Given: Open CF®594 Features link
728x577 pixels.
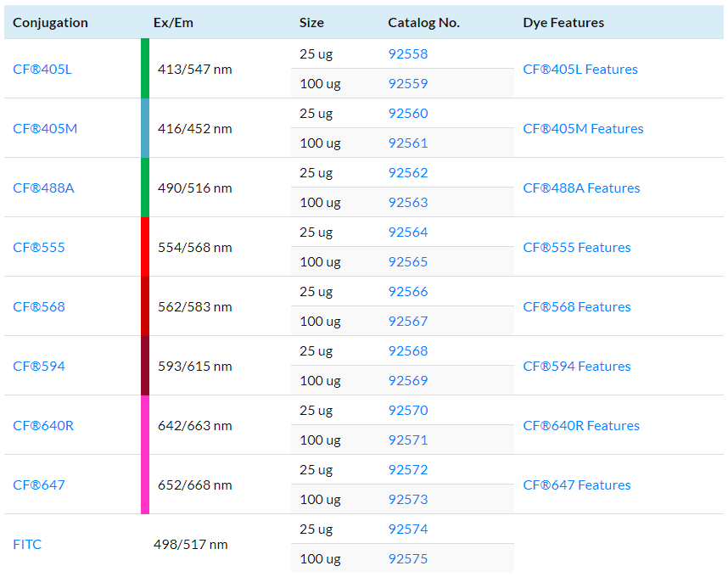Looking at the screenshot, I should pos(577,367).
